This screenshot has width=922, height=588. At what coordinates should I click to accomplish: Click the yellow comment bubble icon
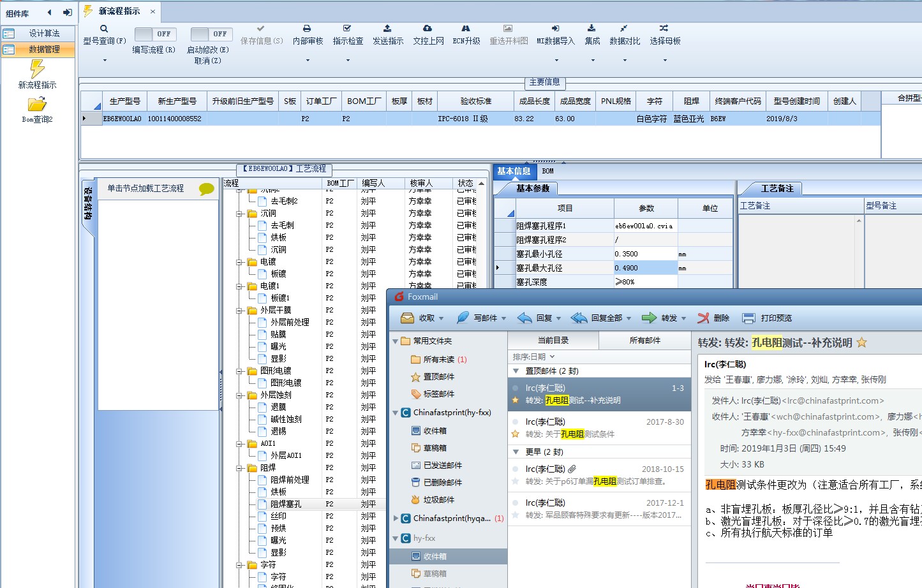[x=207, y=189]
